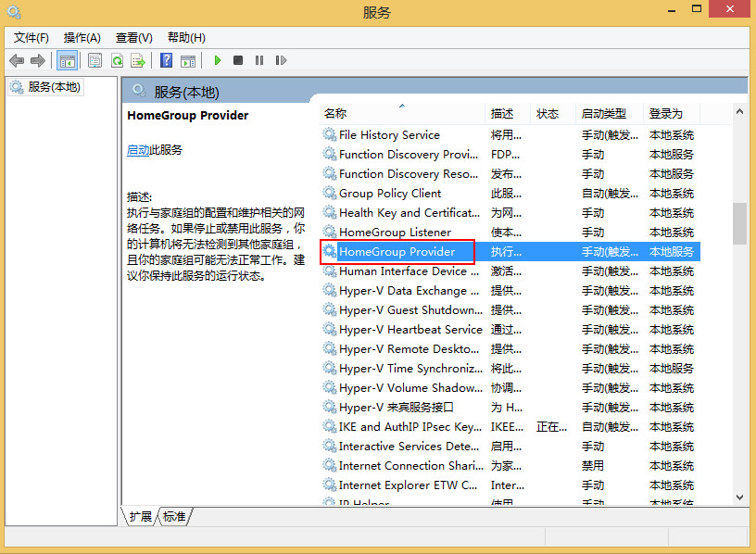This screenshot has height=554, width=756.
Task: Select Hyper-V Time Synchroniz... service
Action: coord(510,369)
